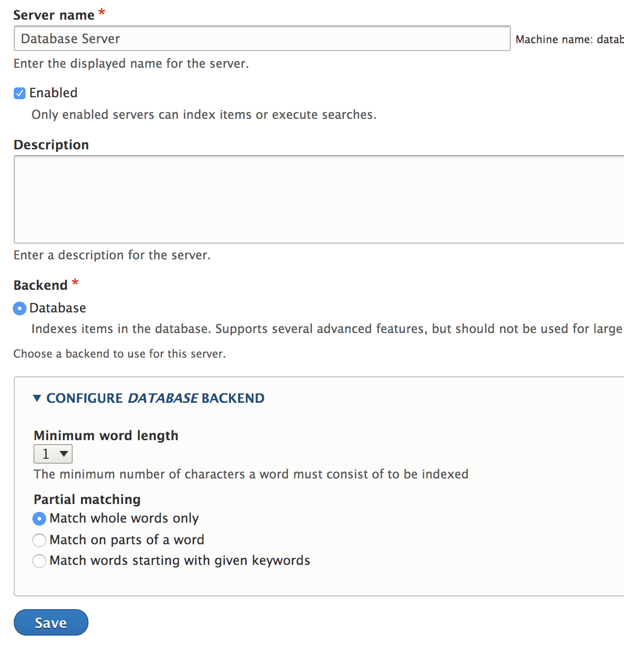This screenshot has width=624, height=672.
Task: Focus the Server name text field
Action: click(262, 39)
